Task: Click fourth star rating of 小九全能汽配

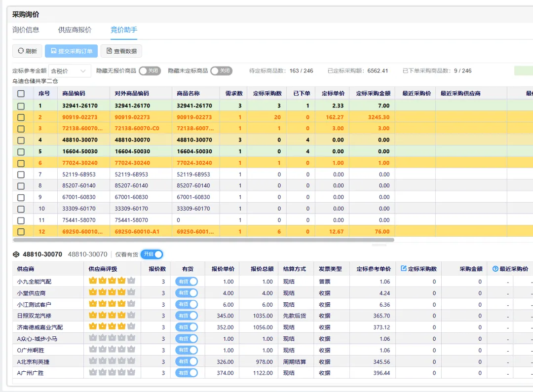Action: coord(122,281)
